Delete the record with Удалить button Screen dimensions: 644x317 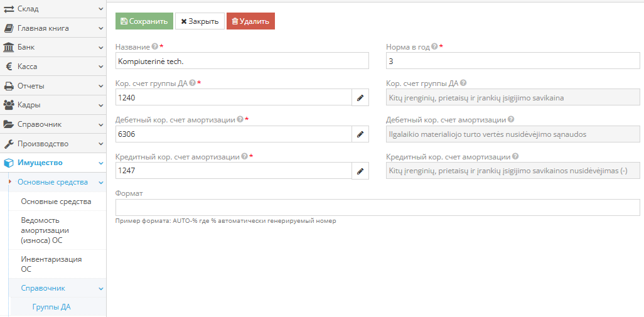tap(250, 21)
